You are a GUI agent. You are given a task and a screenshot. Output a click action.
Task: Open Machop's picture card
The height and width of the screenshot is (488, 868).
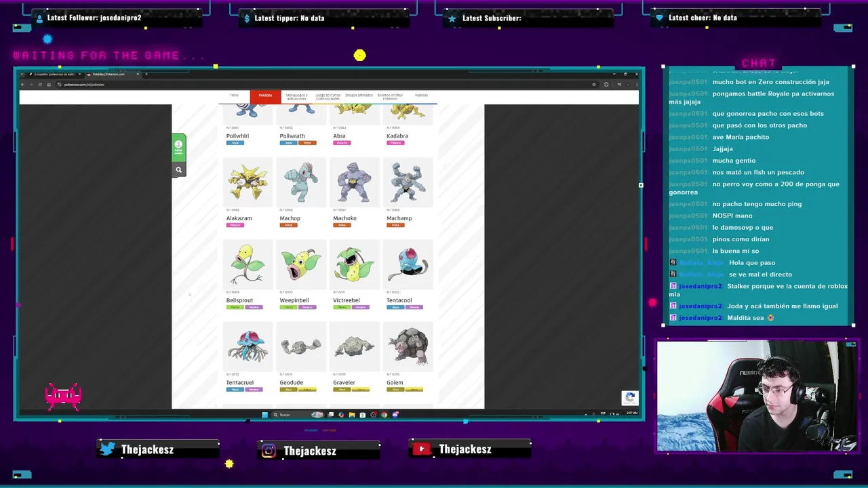coord(301,182)
